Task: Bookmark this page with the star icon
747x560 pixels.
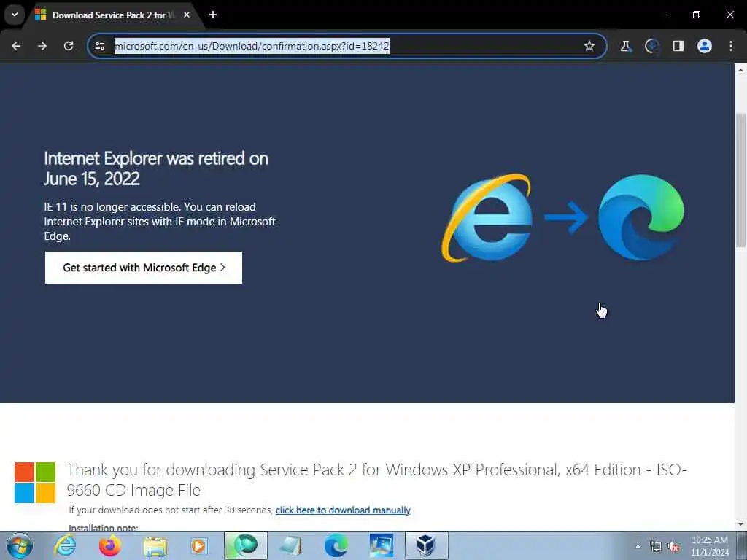Action: tap(589, 46)
